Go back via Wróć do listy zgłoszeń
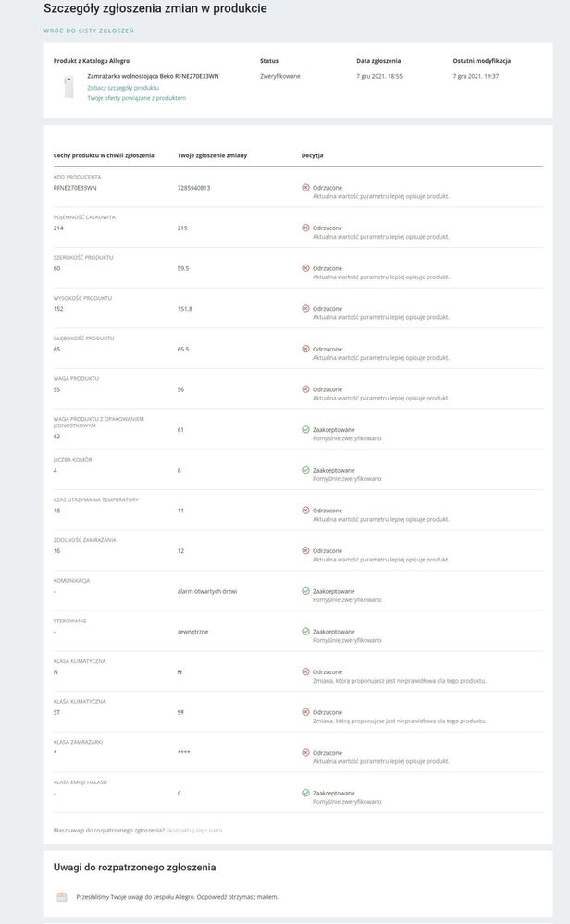570x924 pixels. click(x=88, y=31)
